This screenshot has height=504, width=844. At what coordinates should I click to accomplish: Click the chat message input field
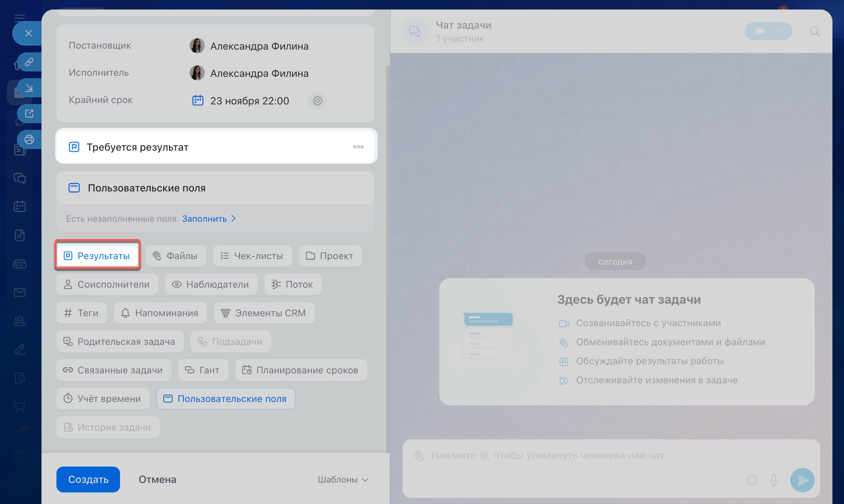coord(578,456)
